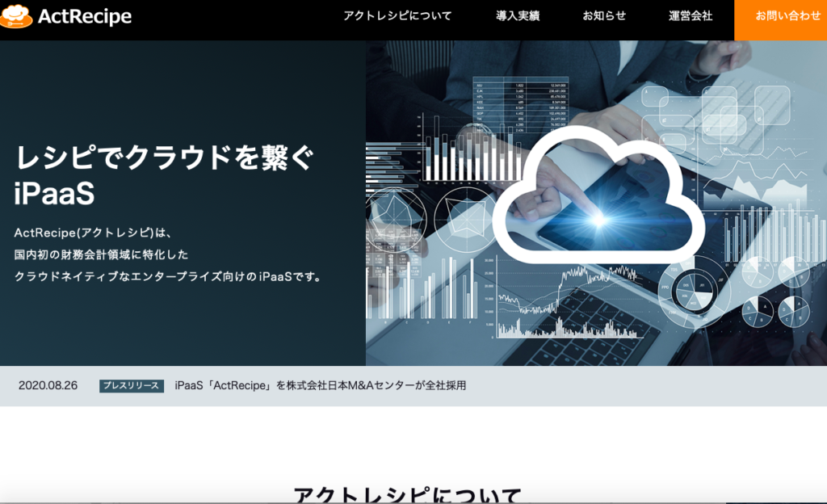Open the 運営会社 navigation item

(691, 16)
